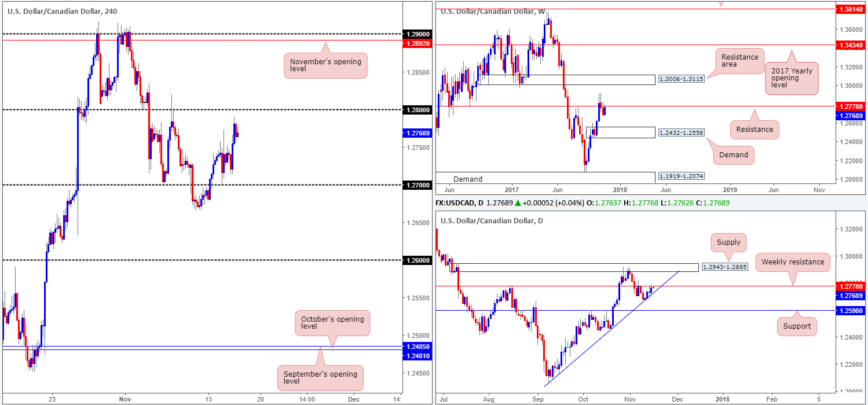
Task: Click the "November's opening level" callout
Action: [326, 66]
